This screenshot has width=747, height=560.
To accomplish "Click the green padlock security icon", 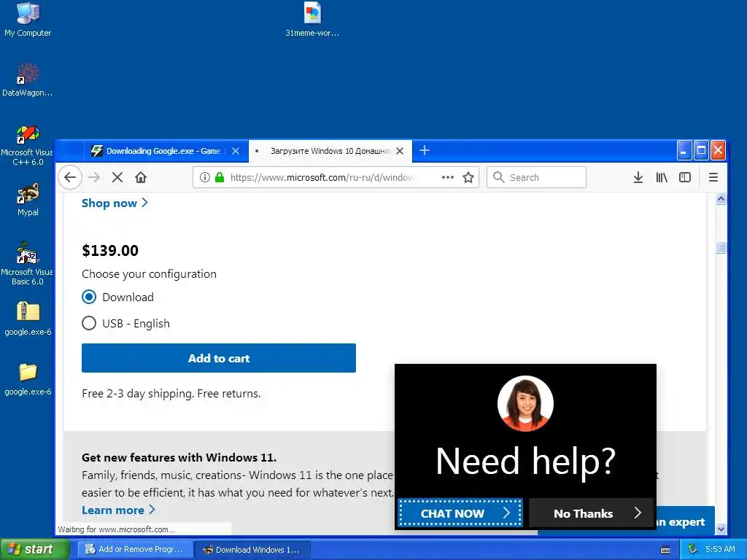I will (x=219, y=178).
